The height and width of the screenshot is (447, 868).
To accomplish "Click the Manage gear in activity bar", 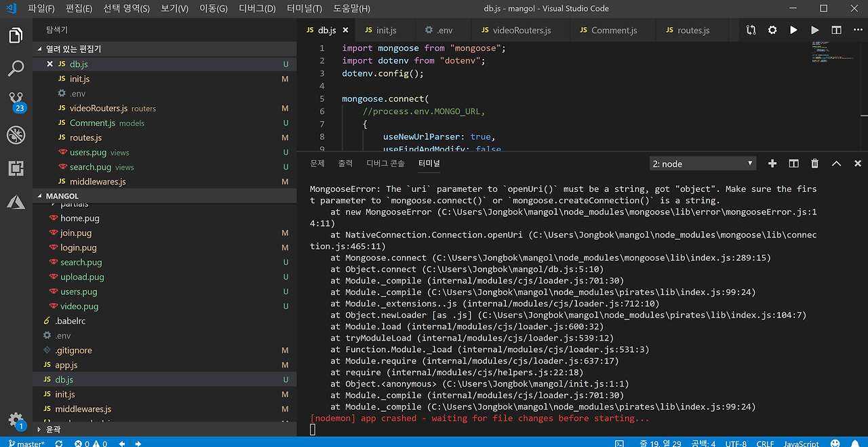I will [16, 420].
